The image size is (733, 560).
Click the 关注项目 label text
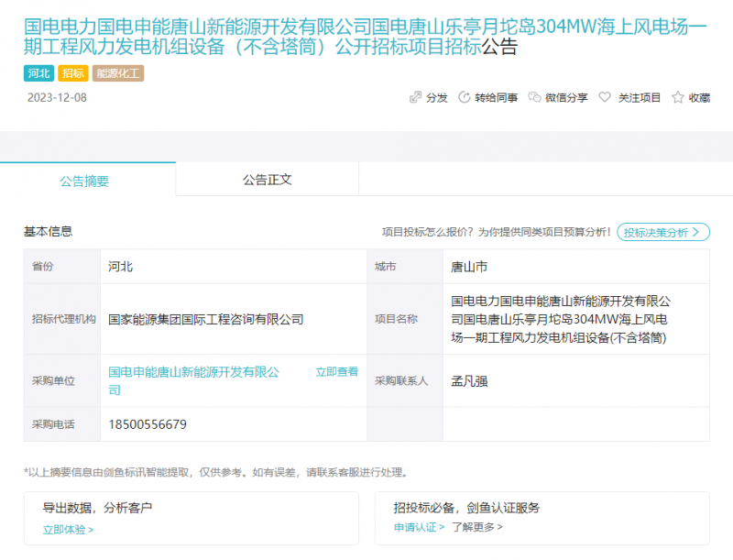[x=639, y=98]
